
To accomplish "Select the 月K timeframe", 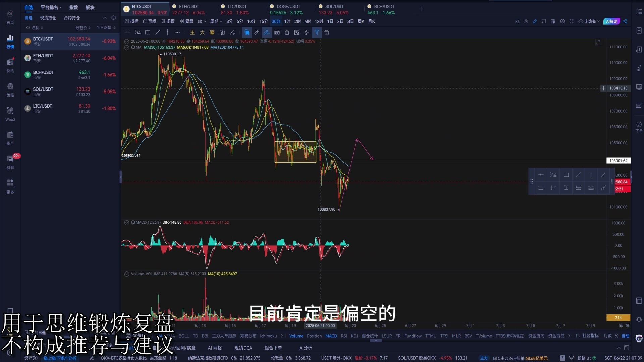I will tap(372, 21).
